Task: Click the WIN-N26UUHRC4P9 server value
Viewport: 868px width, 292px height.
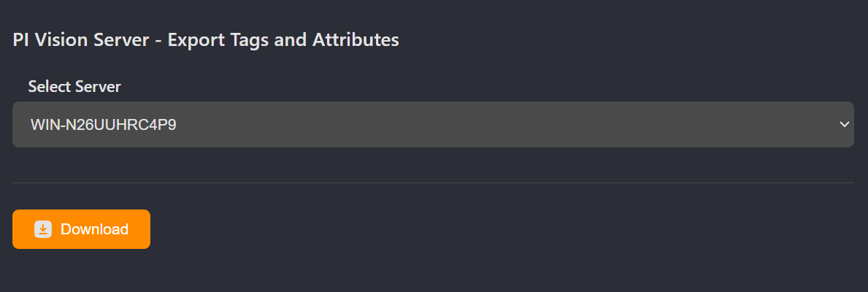Action: pos(103,125)
